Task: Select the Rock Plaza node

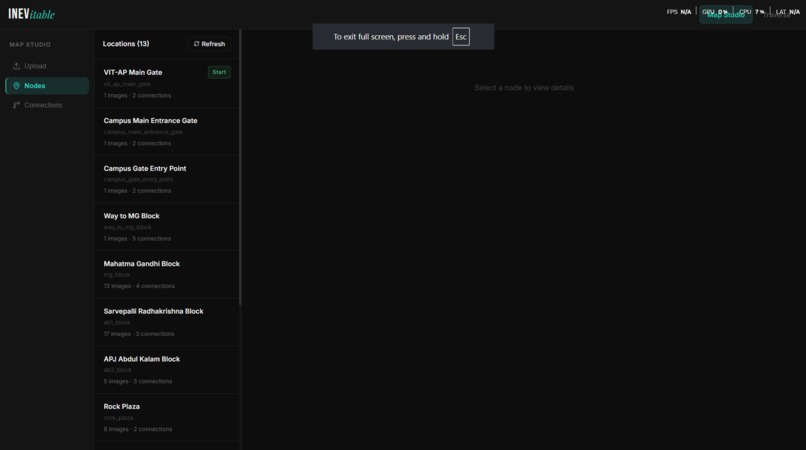Action: (x=167, y=418)
